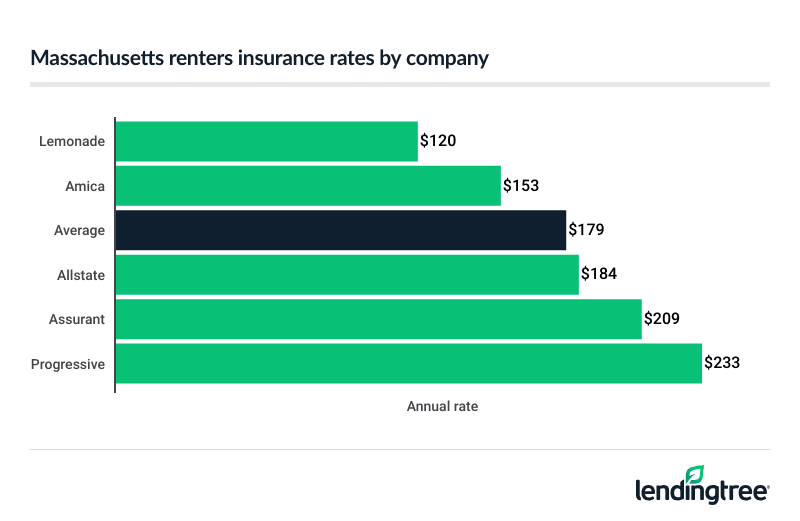This screenshot has width=800, height=521.
Task: Click the Lemonade bar in chart
Action: coord(267,141)
